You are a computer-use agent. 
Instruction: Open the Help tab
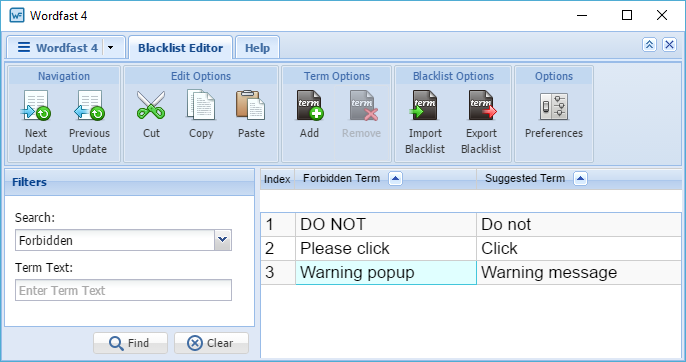click(x=257, y=48)
